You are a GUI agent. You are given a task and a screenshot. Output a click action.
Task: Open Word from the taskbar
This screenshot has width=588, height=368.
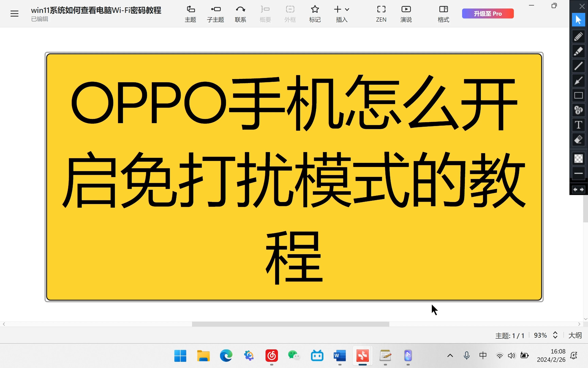coord(340,356)
